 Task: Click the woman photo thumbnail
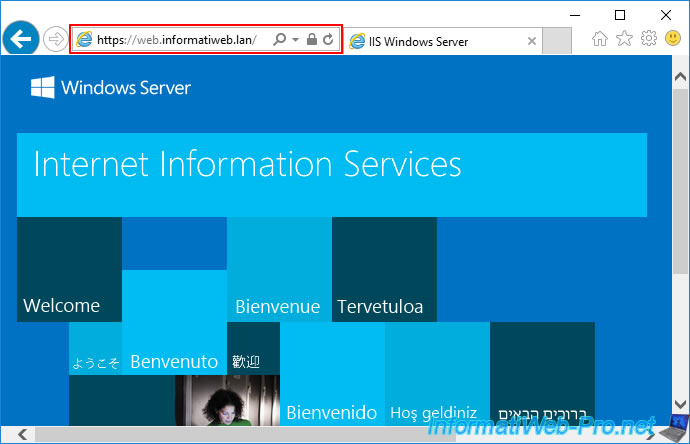click(x=228, y=400)
